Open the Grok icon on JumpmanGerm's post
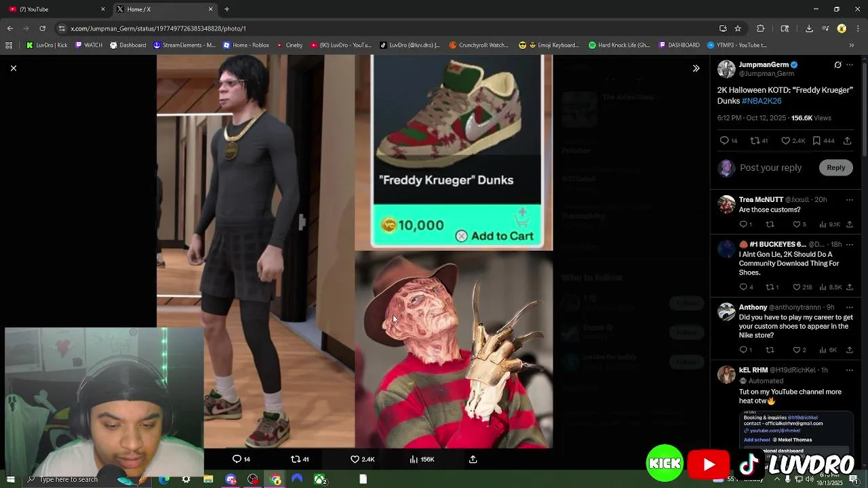 point(837,65)
